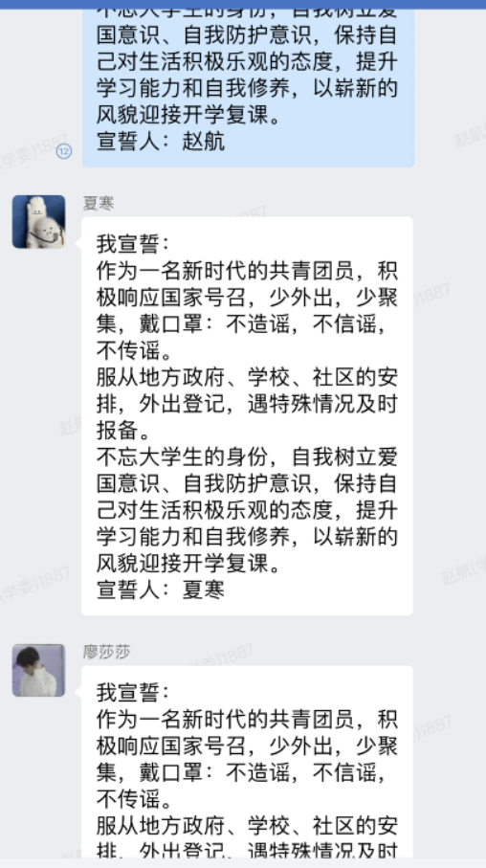Click the read-count 12 circle icon

pyautogui.click(x=64, y=150)
